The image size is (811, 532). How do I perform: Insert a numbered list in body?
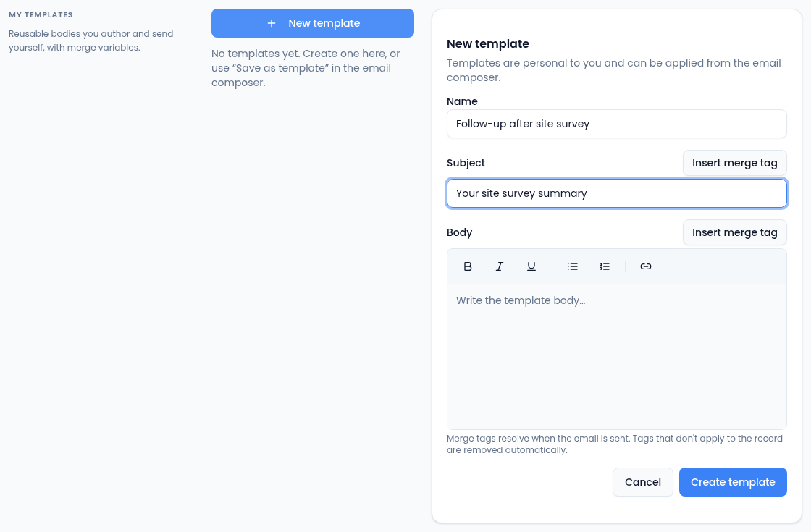click(x=605, y=266)
